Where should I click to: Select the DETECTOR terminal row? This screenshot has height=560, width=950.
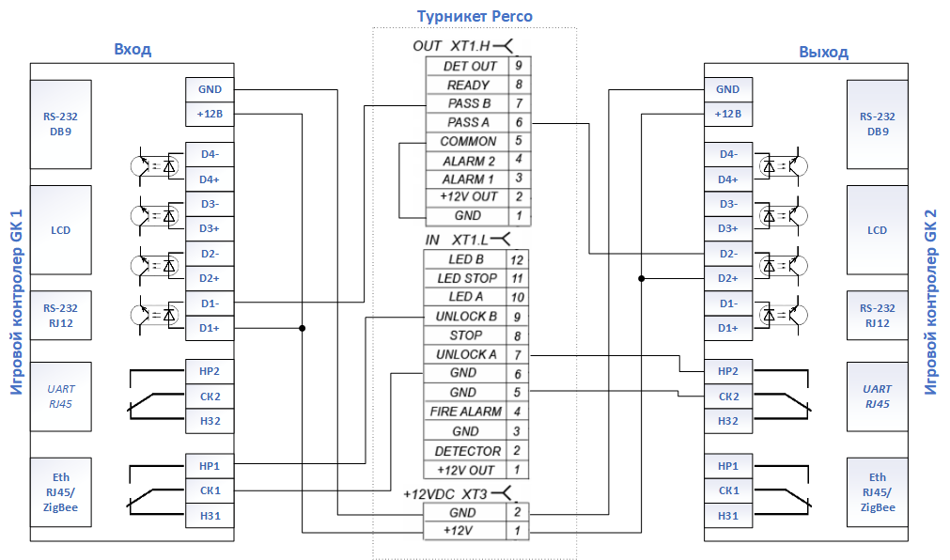pyautogui.click(x=476, y=451)
